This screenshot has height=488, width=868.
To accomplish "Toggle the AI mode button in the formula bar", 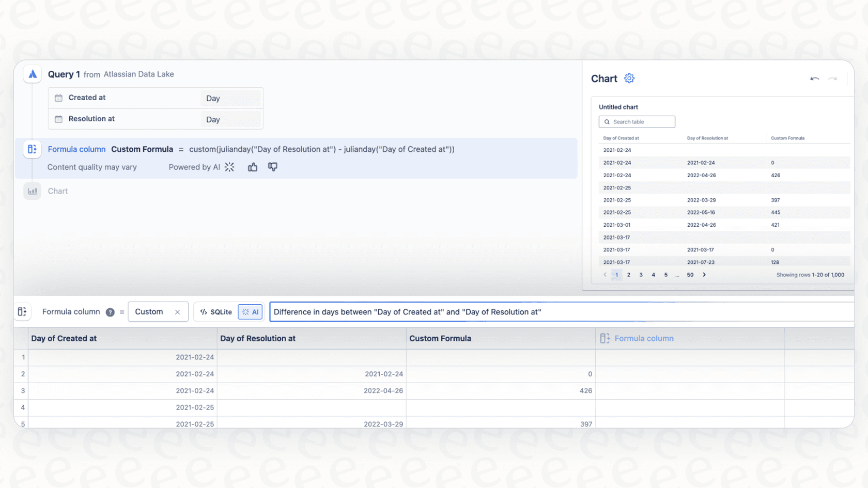I will (x=250, y=311).
